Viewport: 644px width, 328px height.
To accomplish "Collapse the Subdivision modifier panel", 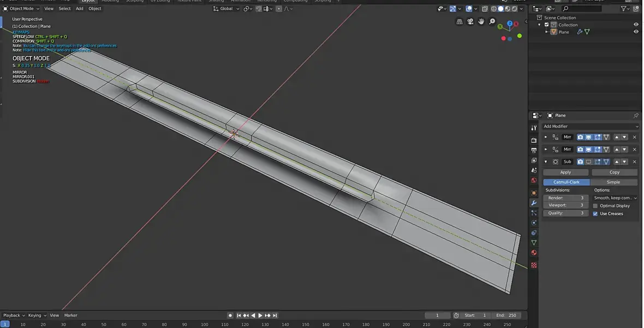I will [546, 162].
